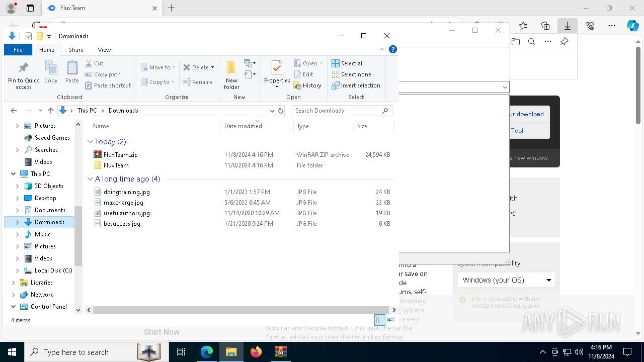Viewport: 644px width, 362px height.
Task: Click Properties icon in quick access toolbar
Action: point(29,36)
